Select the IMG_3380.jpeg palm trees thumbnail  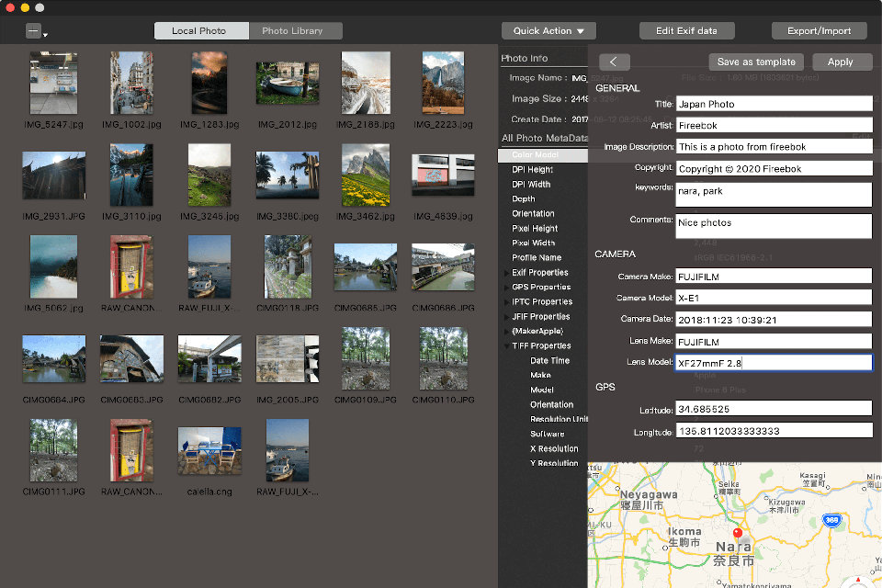tap(288, 175)
